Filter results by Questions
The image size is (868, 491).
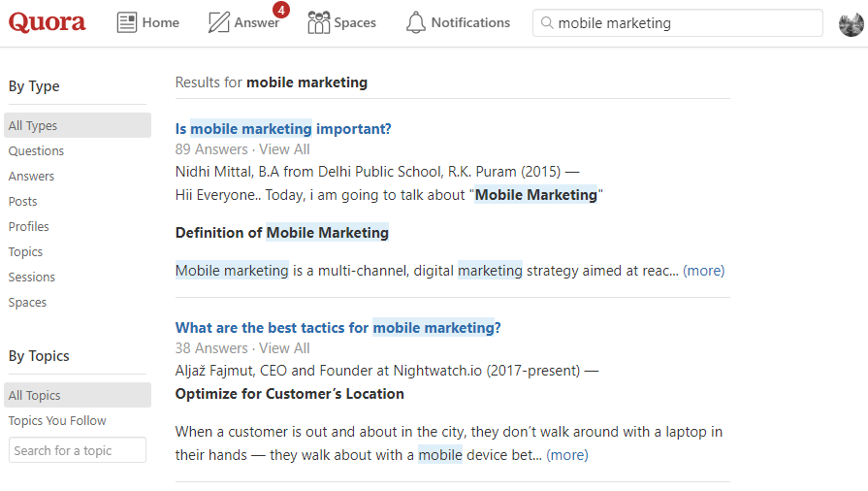coord(36,151)
